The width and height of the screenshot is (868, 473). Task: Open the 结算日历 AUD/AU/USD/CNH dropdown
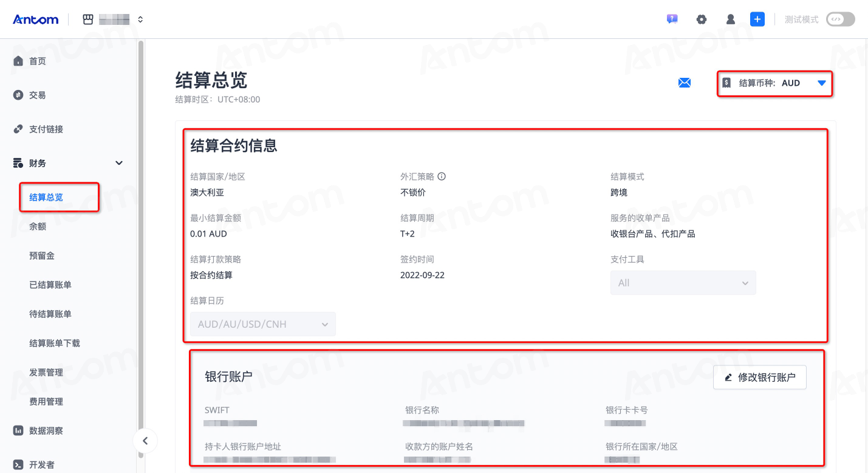[263, 324]
